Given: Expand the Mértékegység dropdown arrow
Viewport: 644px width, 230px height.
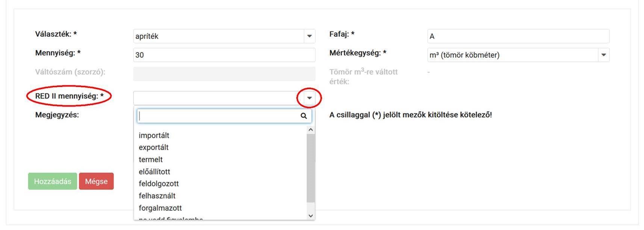Looking at the screenshot, I should point(603,55).
